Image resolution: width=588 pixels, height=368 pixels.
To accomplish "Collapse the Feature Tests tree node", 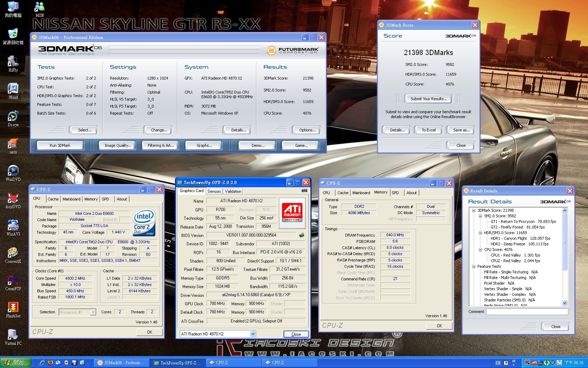I will pyautogui.click(x=474, y=266).
